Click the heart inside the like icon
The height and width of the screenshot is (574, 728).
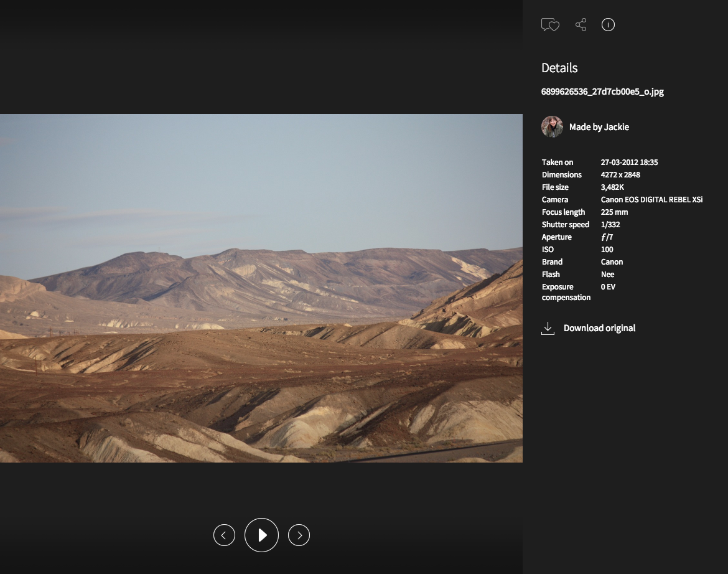tap(554, 27)
